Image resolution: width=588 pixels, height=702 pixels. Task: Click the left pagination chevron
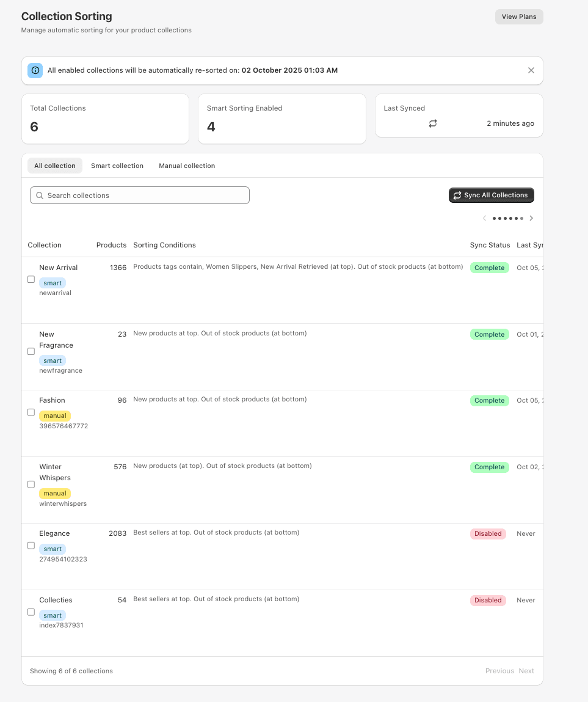484,218
